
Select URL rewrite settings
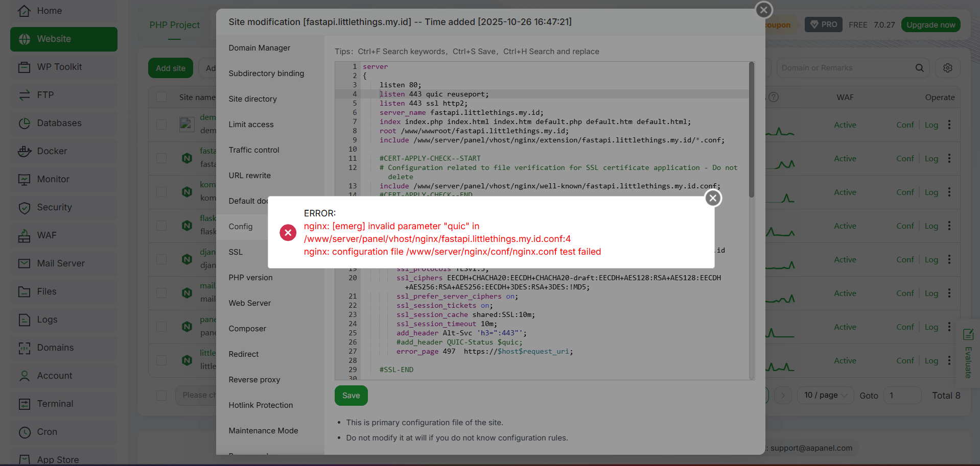270,176
